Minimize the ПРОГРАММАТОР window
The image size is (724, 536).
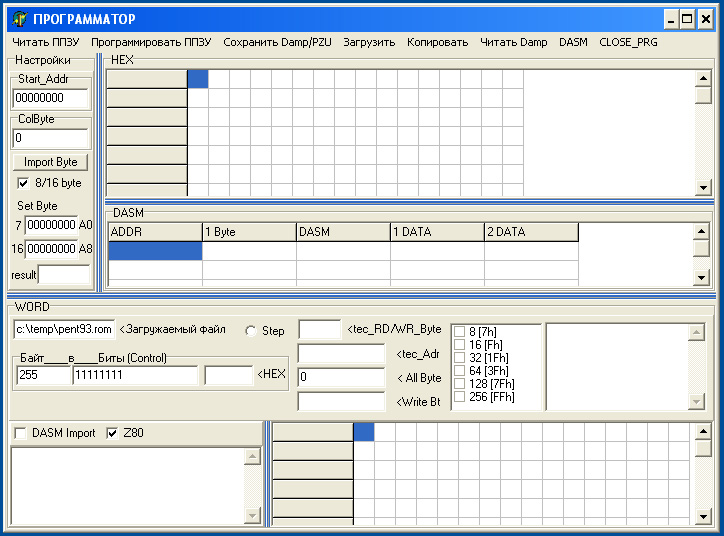[x=671, y=19]
